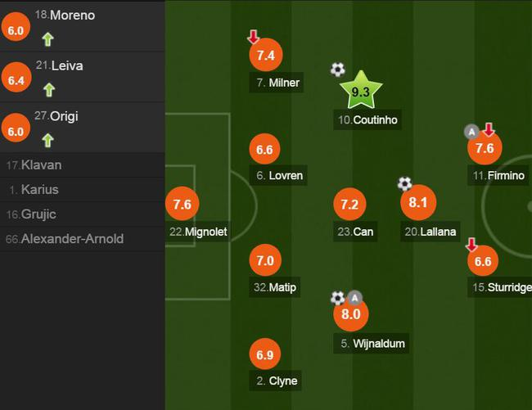Click Coutinho's green star rating badge
Image resolution: width=532 pixels, height=410 pixels.
click(x=360, y=92)
